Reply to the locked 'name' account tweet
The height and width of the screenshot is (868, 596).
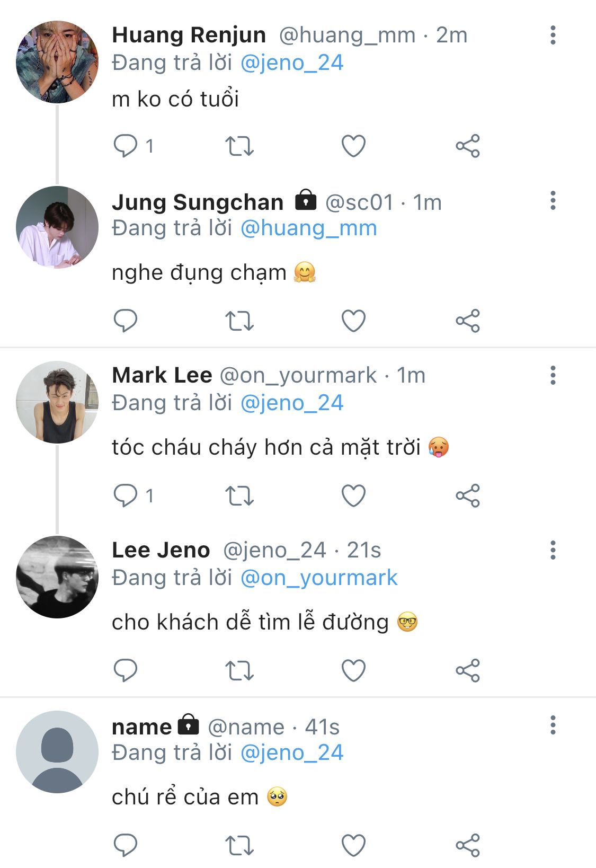126,846
